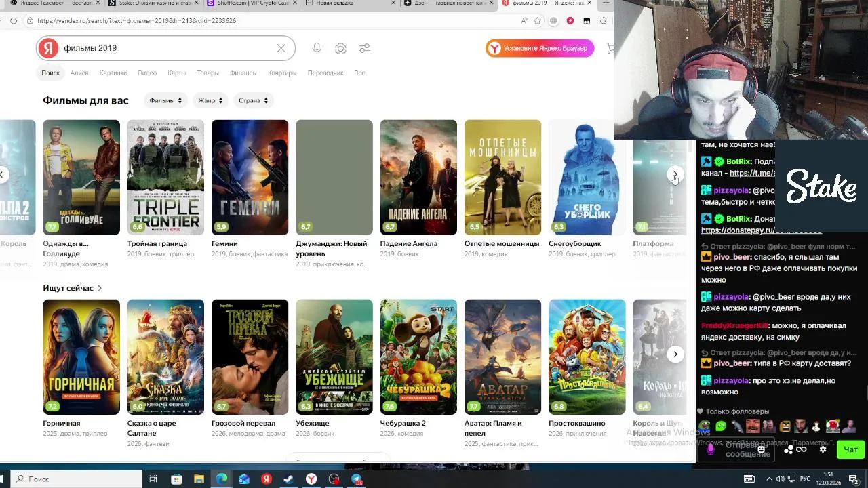The width and height of the screenshot is (868, 488).
Task: Open Telegram from the taskbar
Action: tap(356, 479)
